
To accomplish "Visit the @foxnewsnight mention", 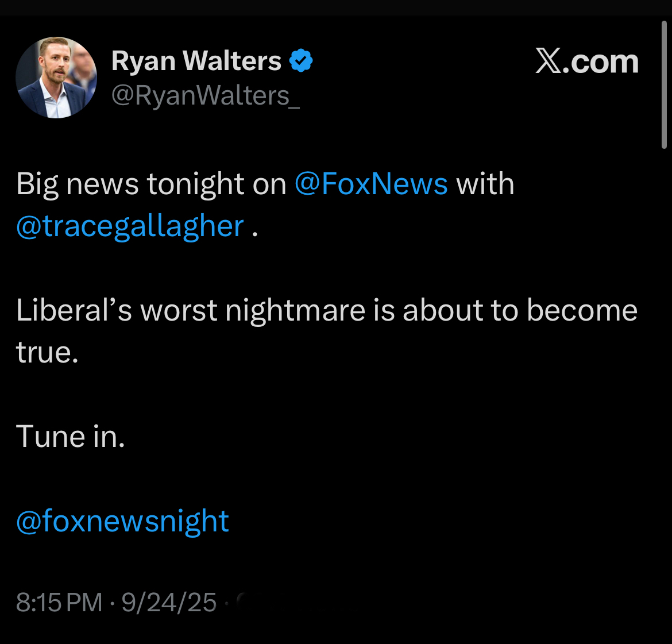I will point(122,522).
